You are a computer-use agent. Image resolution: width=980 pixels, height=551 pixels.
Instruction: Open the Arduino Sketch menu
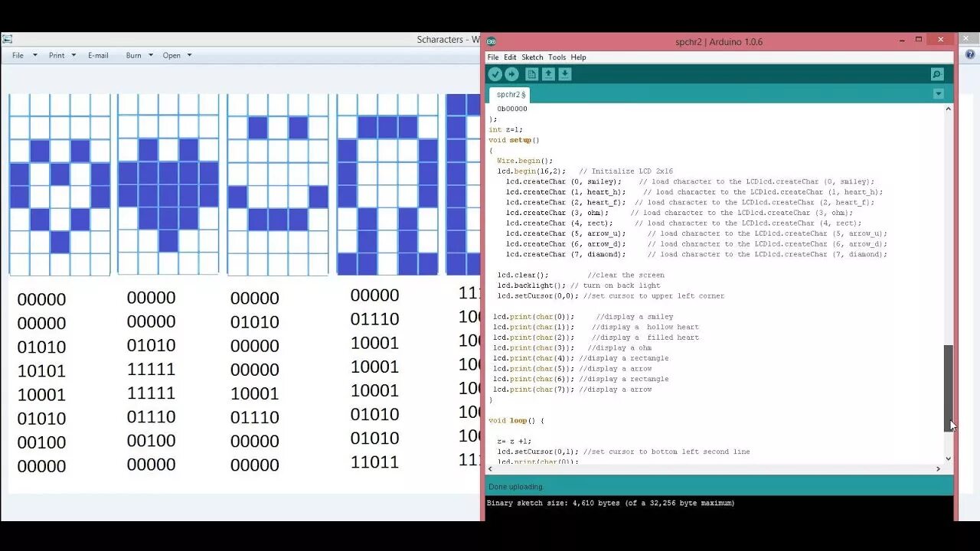pyautogui.click(x=532, y=57)
